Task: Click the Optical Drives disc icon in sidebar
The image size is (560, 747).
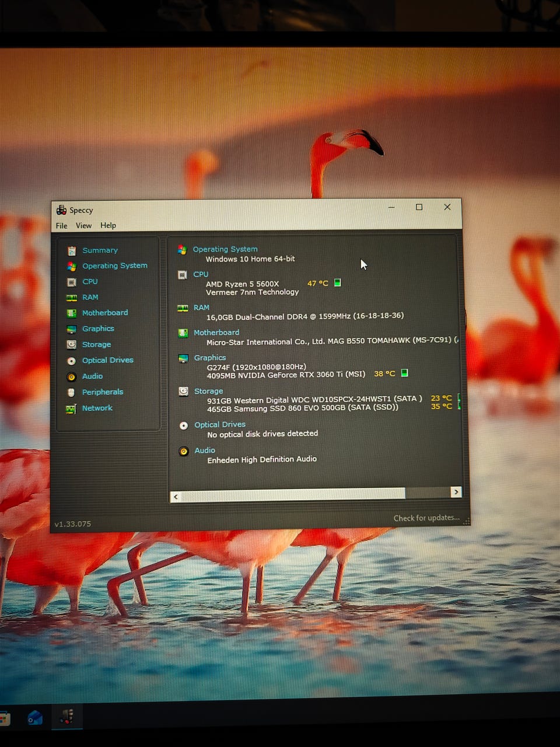Action: (x=72, y=361)
